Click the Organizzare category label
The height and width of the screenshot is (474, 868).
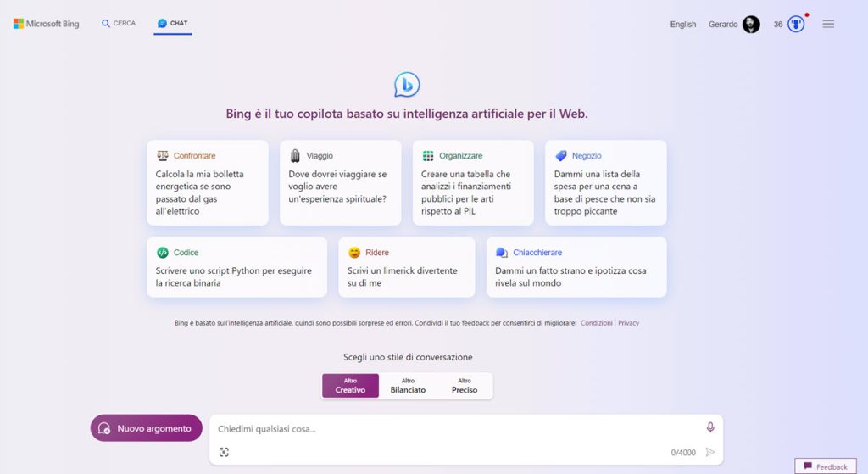point(460,156)
